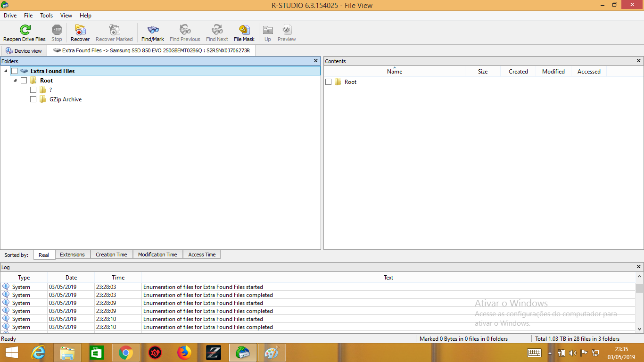Image resolution: width=644 pixels, height=362 pixels.
Task: Open the Tools menu
Action: 46,16
